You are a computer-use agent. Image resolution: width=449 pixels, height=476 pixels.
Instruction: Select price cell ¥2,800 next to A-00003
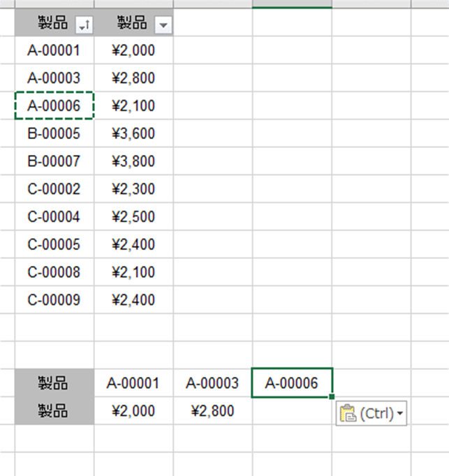point(133,77)
